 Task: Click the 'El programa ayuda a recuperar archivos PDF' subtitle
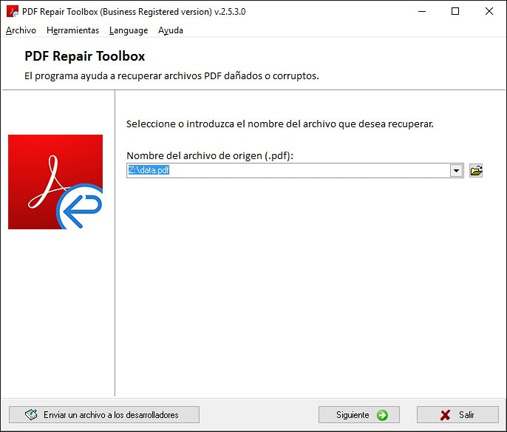172,76
